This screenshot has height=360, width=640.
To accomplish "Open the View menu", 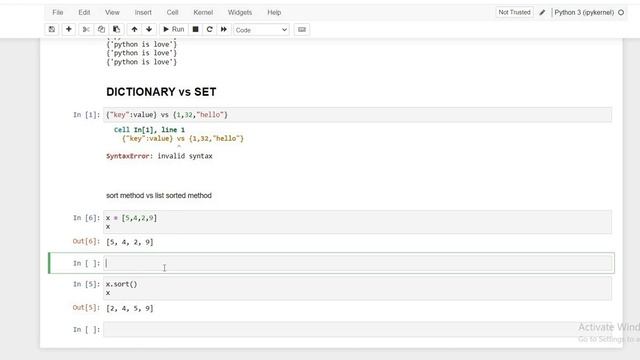I will click(x=112, y=13).
